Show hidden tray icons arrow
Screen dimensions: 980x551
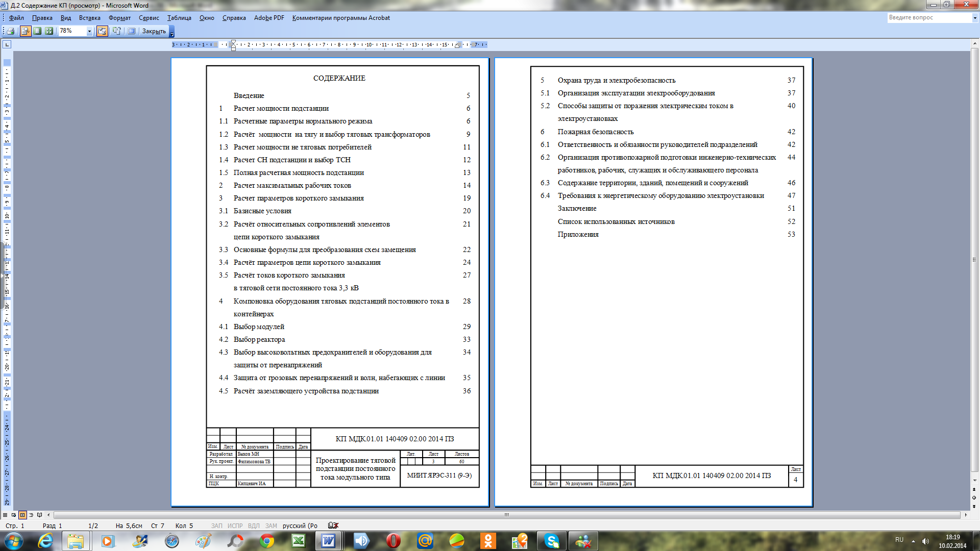(913, 541)
